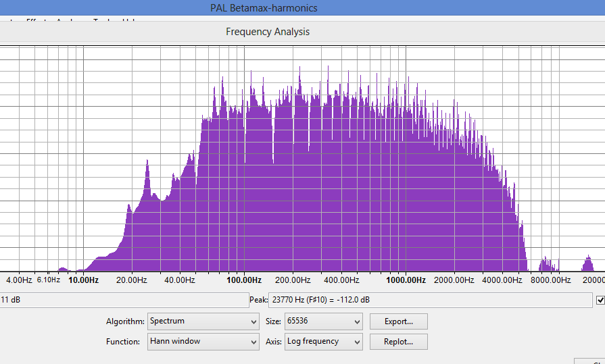Click the Peak readout field
Screen dimensions: 605x364
point(430,300)
